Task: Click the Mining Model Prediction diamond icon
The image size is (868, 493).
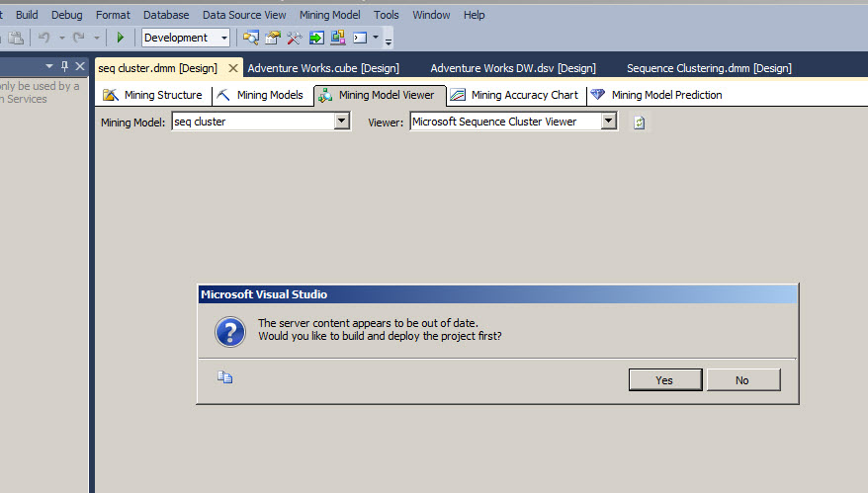Action: coord(597,95)
